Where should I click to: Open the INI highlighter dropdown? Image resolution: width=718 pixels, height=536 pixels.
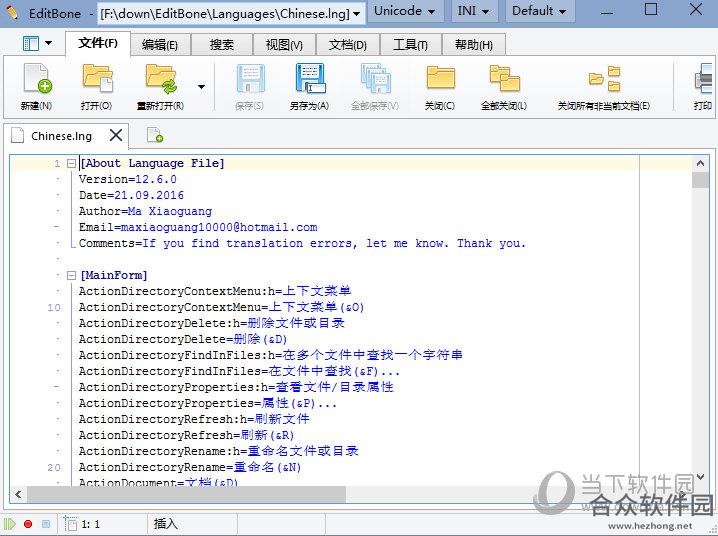[x=473, y=11]
